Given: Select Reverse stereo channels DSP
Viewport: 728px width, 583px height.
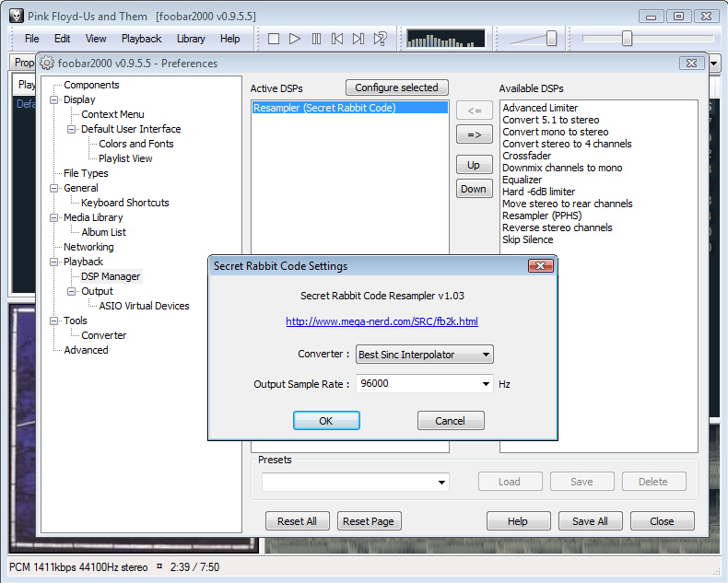Looking at the screenshot, I should 558,227.
